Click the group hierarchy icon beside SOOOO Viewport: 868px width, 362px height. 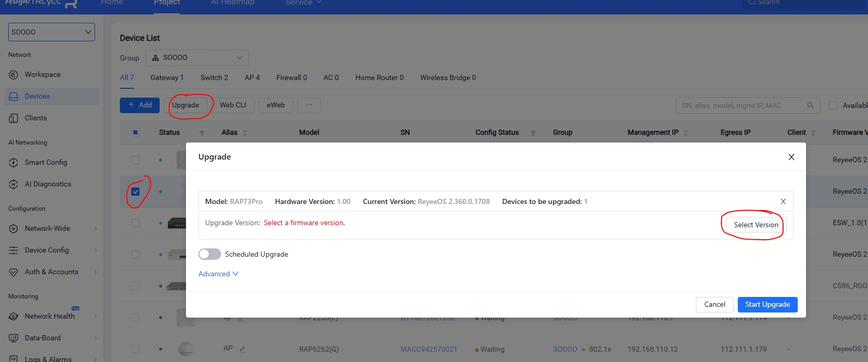click(156, 58)
